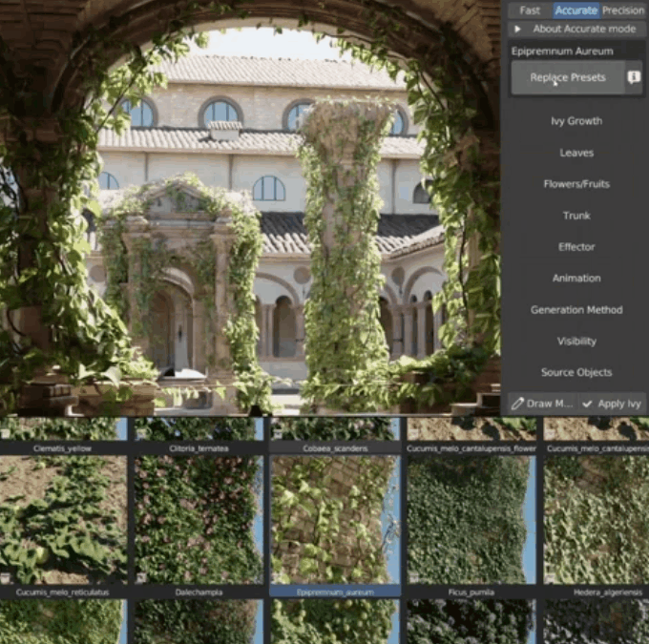The image size is (649, 644).
Task: Open the Ivy Growth settings
Action: coord(576,121)
